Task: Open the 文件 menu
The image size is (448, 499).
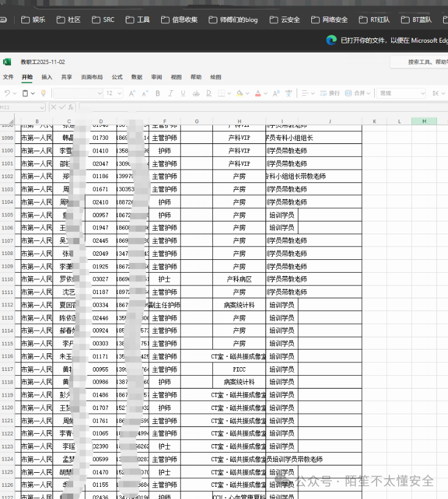Action: tap(8, 77)
